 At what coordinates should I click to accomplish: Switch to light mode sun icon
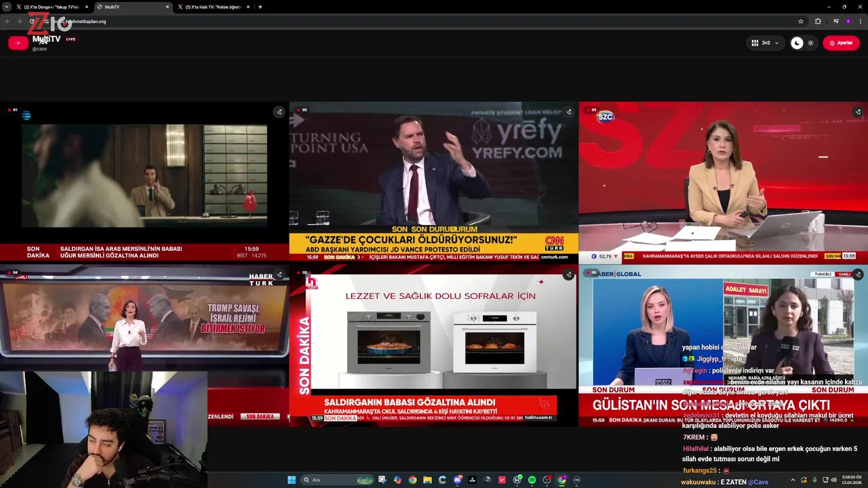tap(810, 43)
